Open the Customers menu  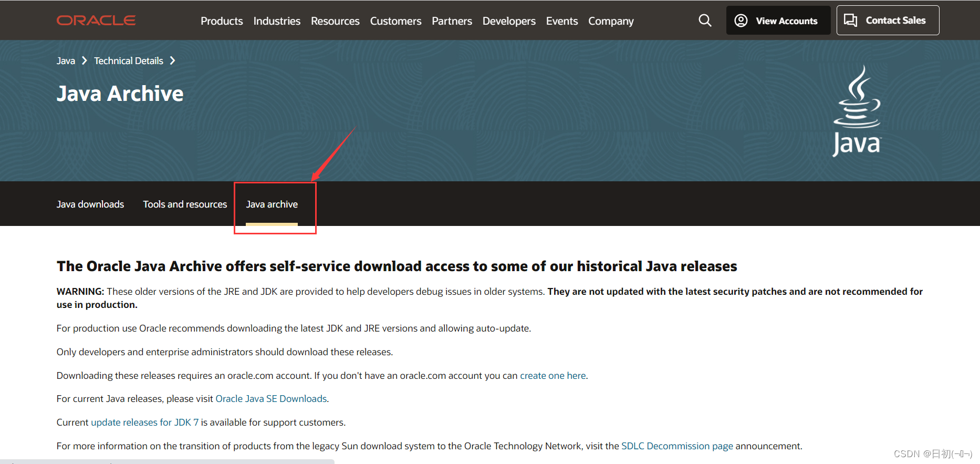[395, 21]
